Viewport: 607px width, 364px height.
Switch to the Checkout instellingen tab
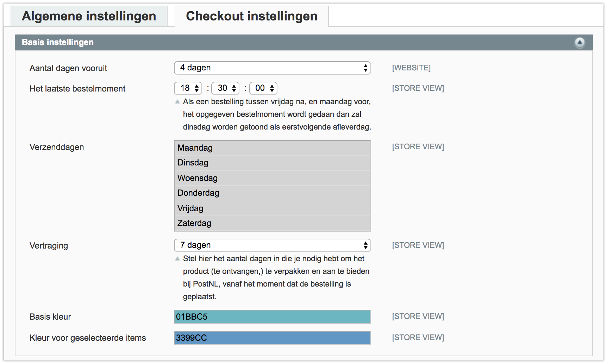click(252, 16)
